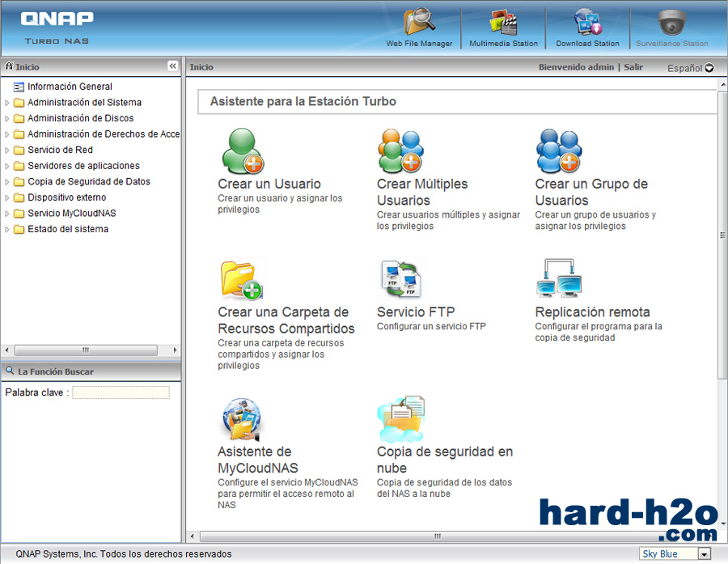Image resolution: width=728 pixels, height=564 pixels.
Task: Expand Servicio de Red tree node
Action: 7,150
